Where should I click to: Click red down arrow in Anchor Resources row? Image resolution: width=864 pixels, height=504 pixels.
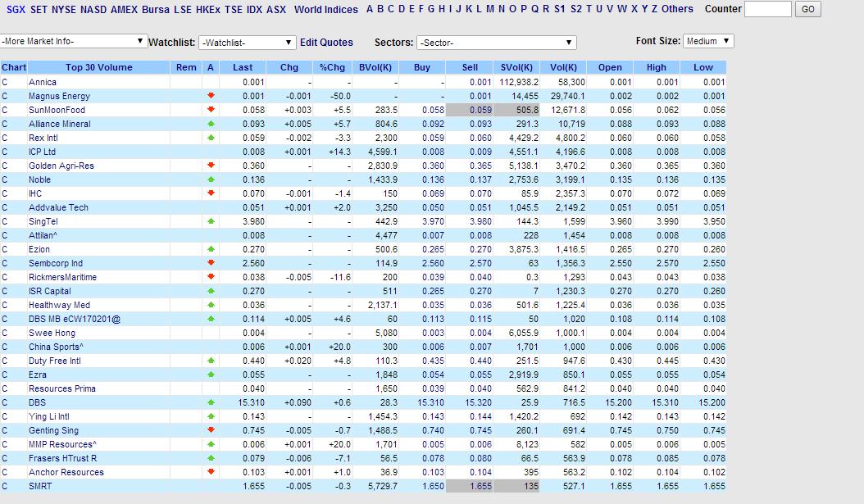(x=211, y=472)
